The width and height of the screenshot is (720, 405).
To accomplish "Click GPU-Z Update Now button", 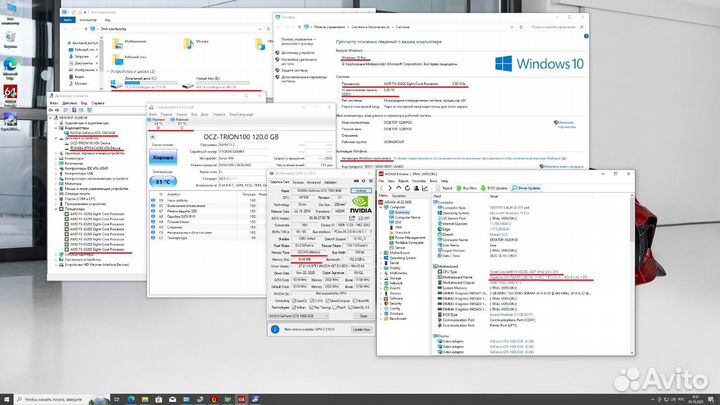I will [361, 330].
